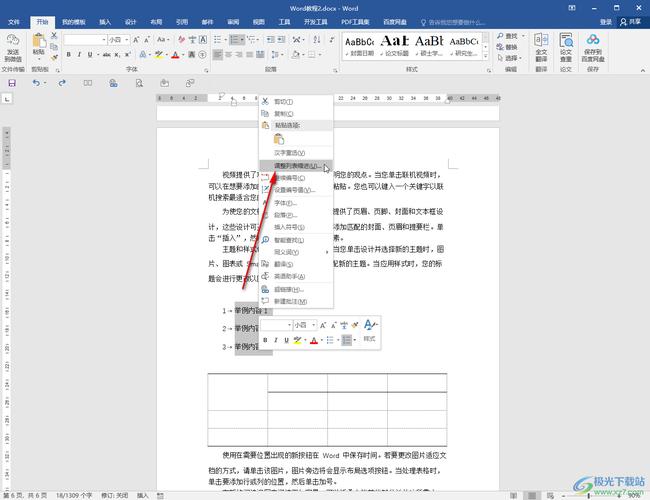Click the Redo arrow icon
The width and height of the screenshot is (650, 500).
click(62, 83)
